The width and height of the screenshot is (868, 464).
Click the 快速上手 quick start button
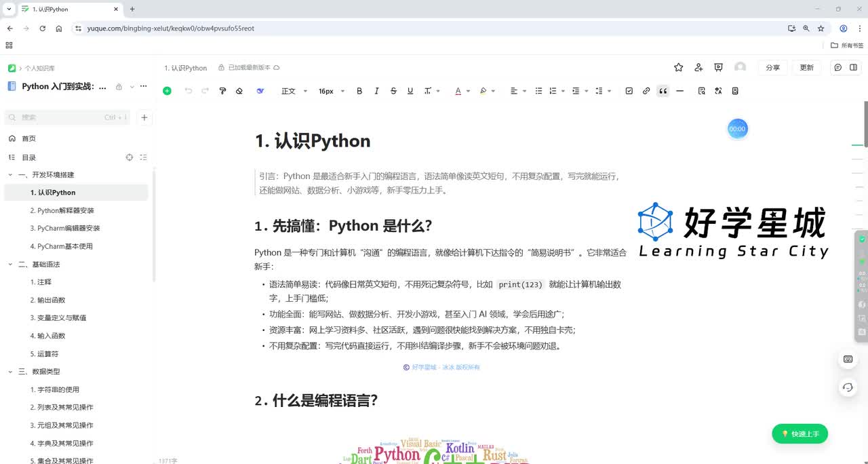pos(800,433)
